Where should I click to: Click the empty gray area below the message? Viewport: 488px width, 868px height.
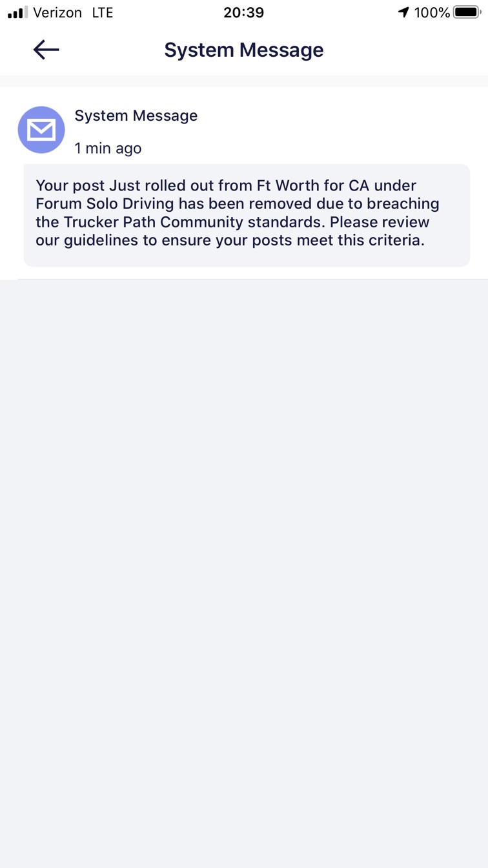click(244, 549)
